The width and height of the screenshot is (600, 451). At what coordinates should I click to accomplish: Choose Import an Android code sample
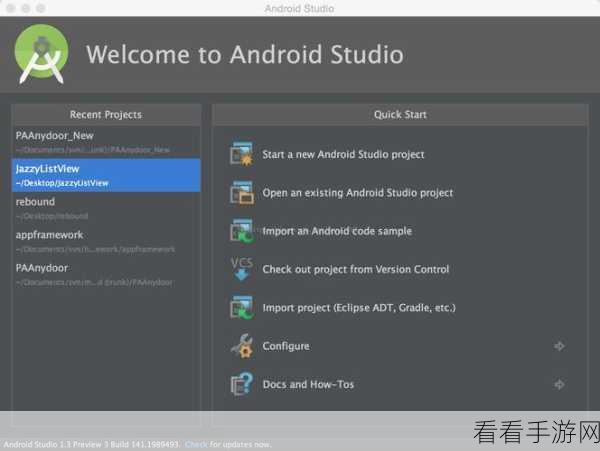click(337, 231)
